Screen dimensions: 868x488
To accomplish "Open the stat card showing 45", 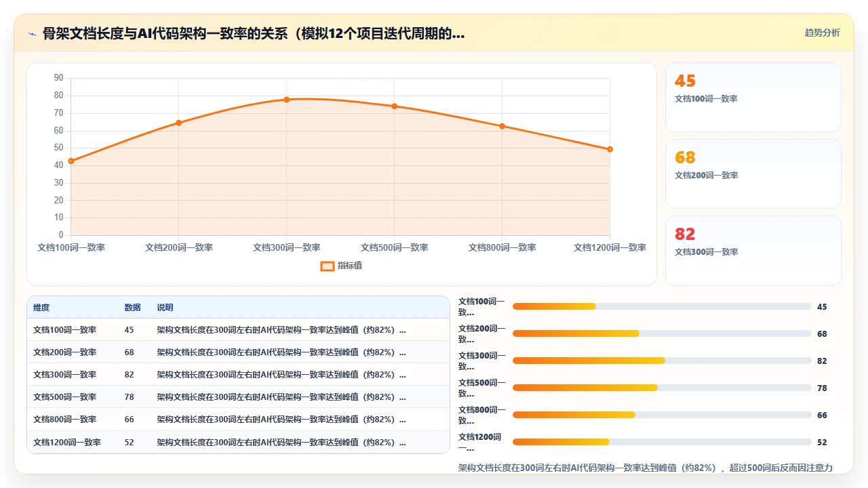I will (753, 97).
